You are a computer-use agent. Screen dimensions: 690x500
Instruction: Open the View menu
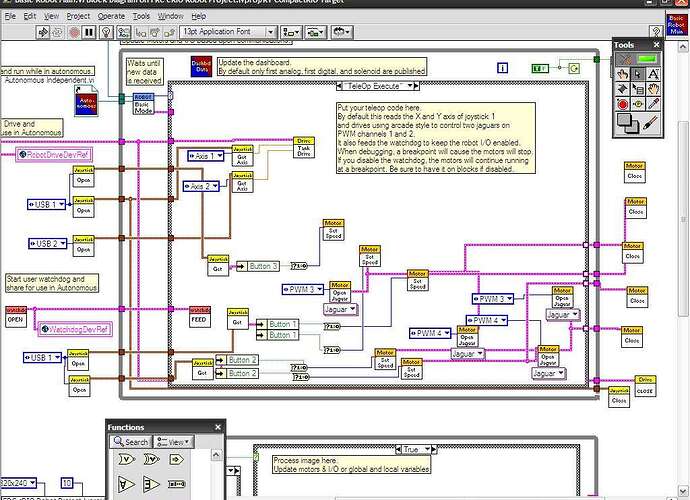tap(51, 16)
